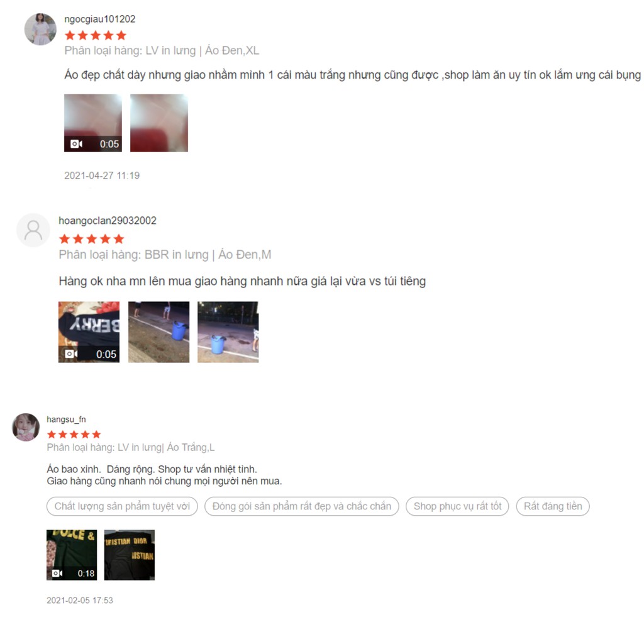Click the five-star rating of ngocgiau101202
644x644 pixels.
tap(96, 35)
